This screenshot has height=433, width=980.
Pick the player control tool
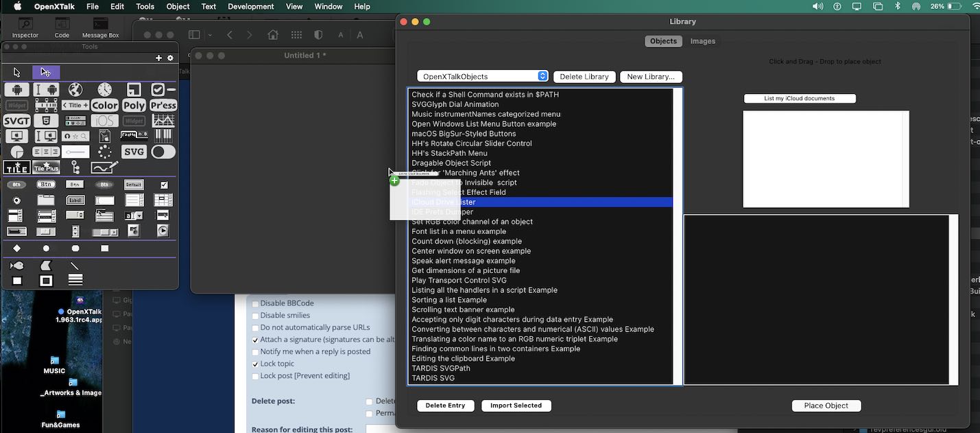pos(163,231)
